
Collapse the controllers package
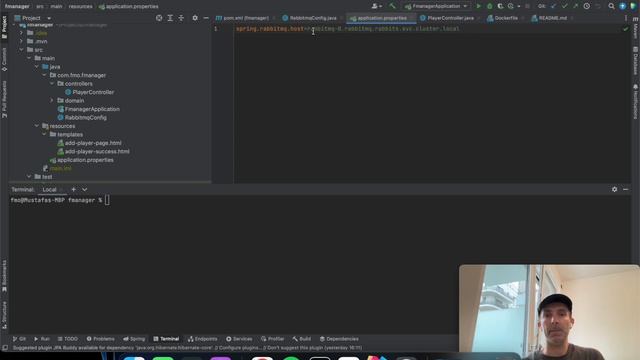(52, 84)
